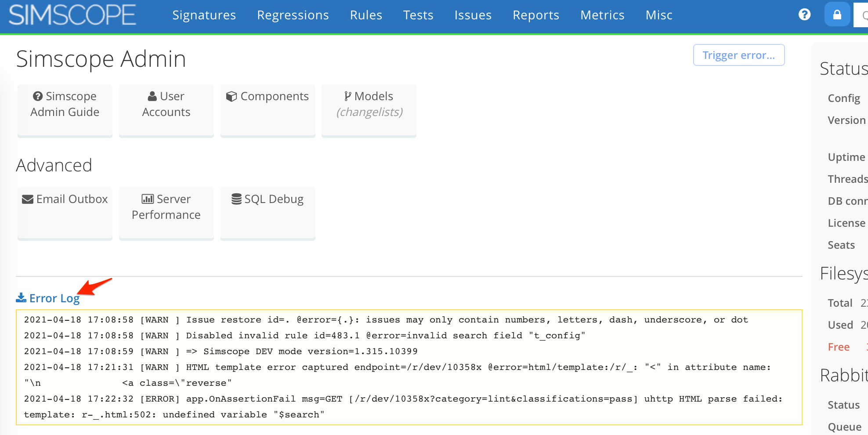Click the Advanced section heading
The image size is (868, 435).
point(54,165)
